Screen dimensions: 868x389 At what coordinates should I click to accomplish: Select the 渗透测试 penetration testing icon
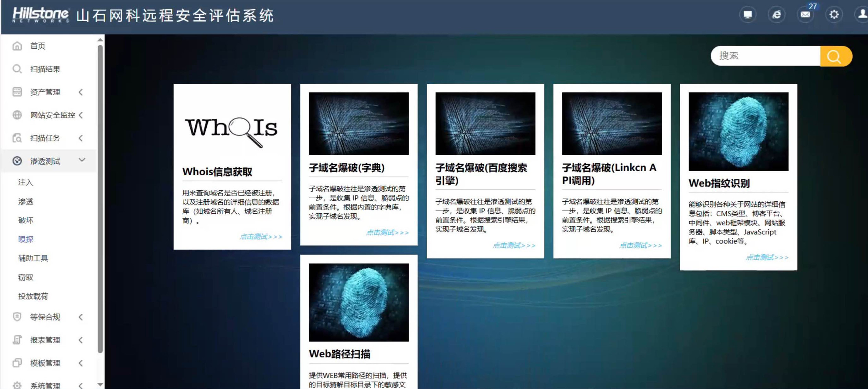click(17, 161)
